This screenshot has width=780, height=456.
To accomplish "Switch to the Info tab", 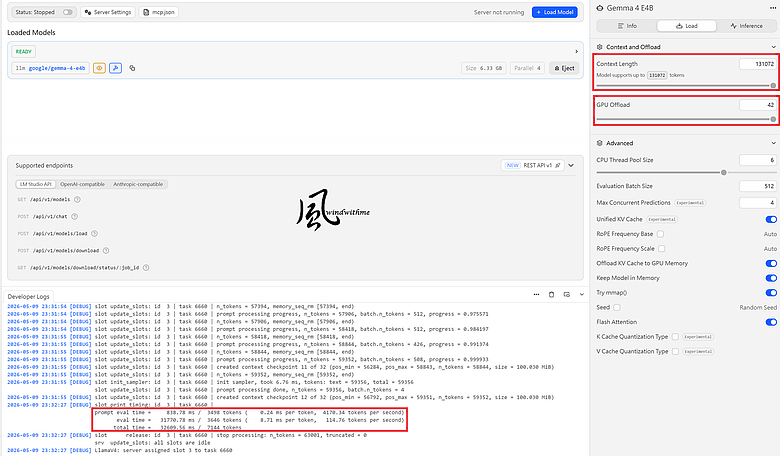I will pyautogui.click(x=627, y=26).
